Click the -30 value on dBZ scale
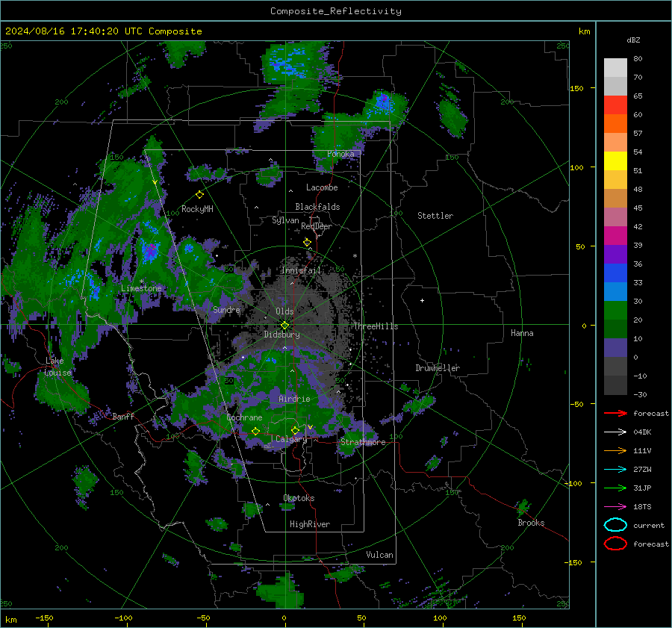672x628 pixels. (640, 394)
